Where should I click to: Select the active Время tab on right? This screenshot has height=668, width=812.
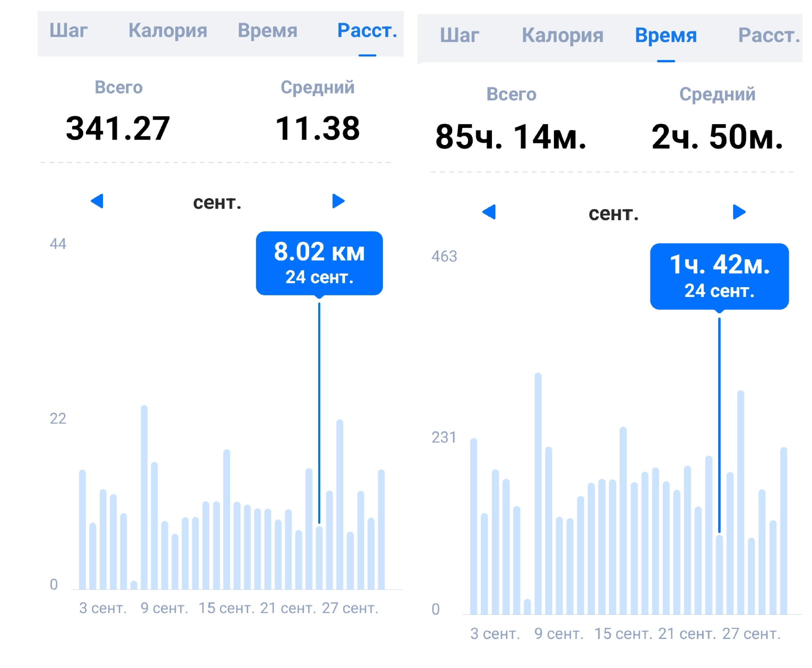666,36
